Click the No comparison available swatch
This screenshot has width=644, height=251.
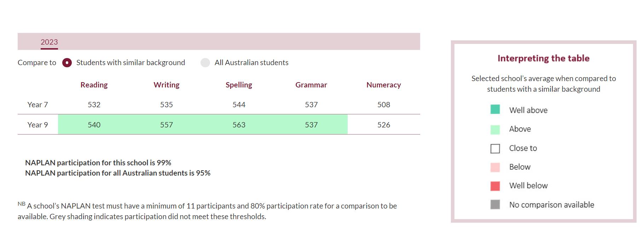coord(495,205)
